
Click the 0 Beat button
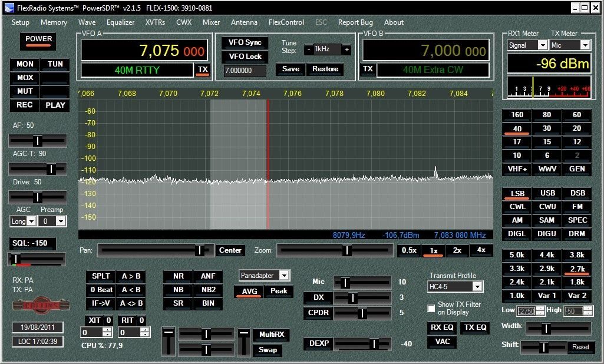click(x=101, y=290)
